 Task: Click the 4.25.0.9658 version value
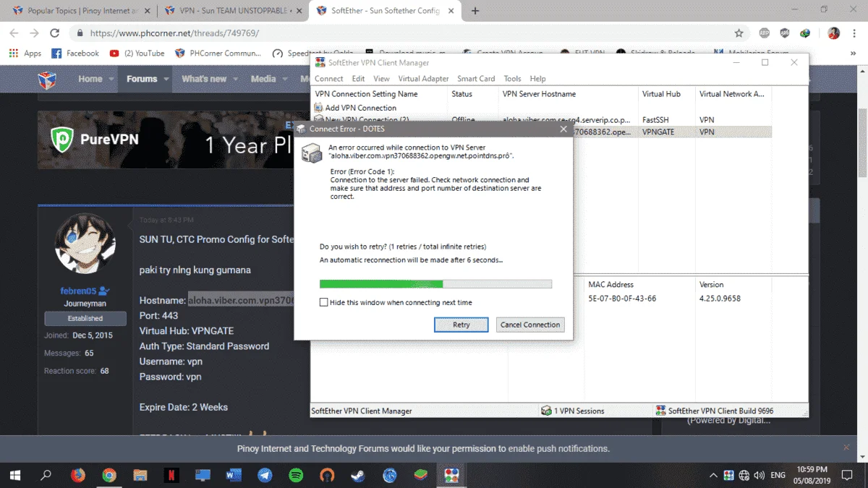click(x=720, y=299)
